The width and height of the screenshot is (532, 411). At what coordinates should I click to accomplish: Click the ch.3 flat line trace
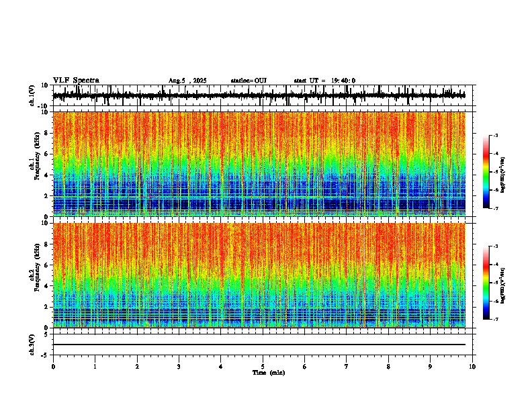[x=259, y=345]
